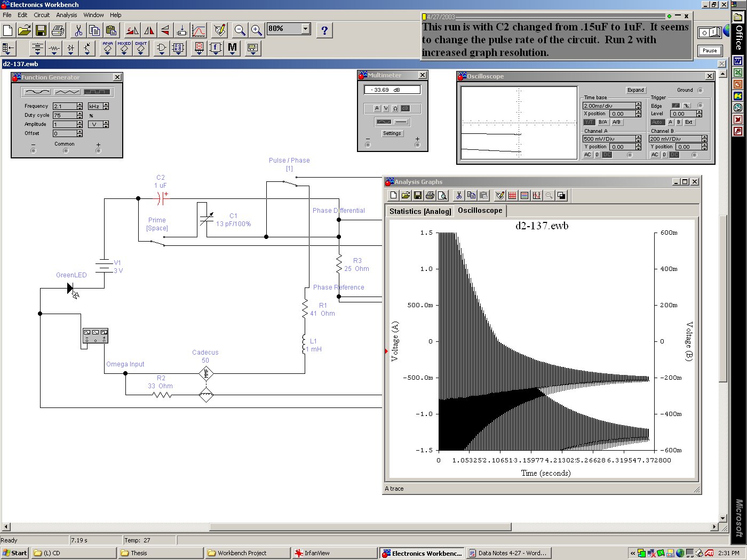Open the Transistors parts bin

pos(87,49)
